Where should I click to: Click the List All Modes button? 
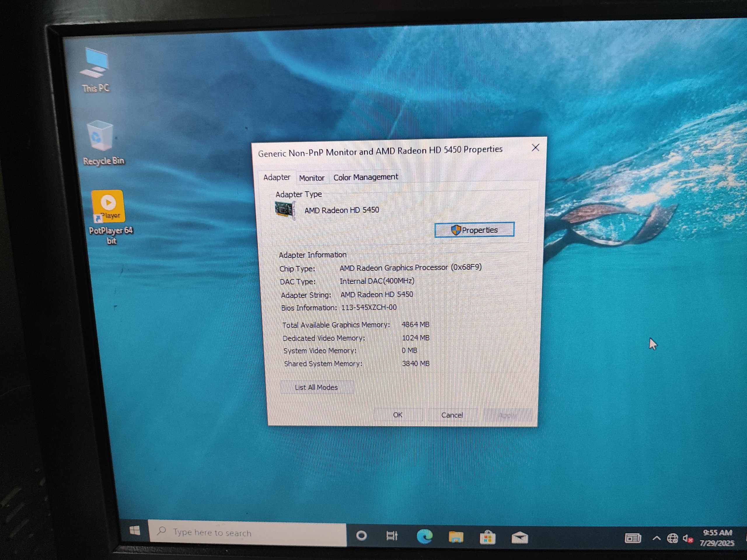tap(316, 388)
